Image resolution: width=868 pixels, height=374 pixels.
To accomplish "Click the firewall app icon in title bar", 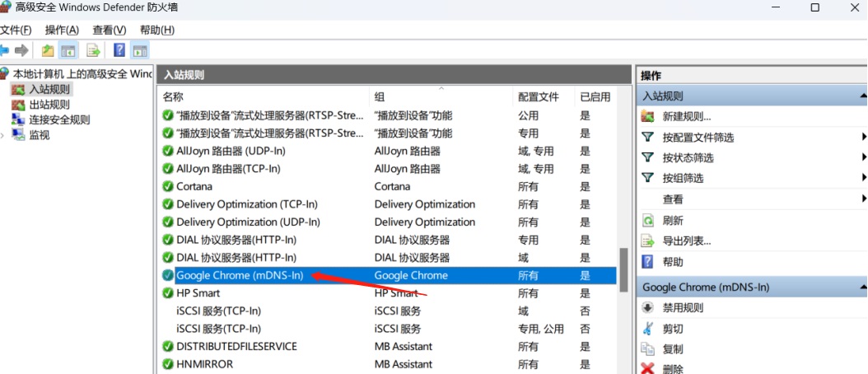I will pos(6,7).
